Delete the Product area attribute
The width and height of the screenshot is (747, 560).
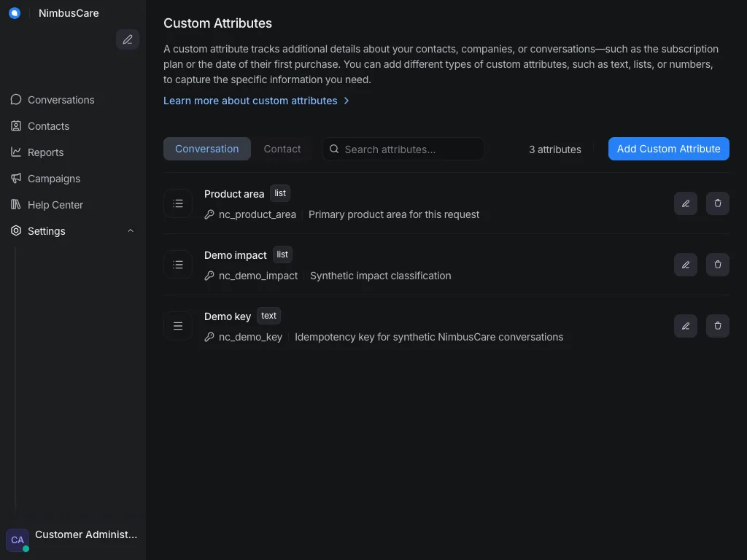coord(718,203)
